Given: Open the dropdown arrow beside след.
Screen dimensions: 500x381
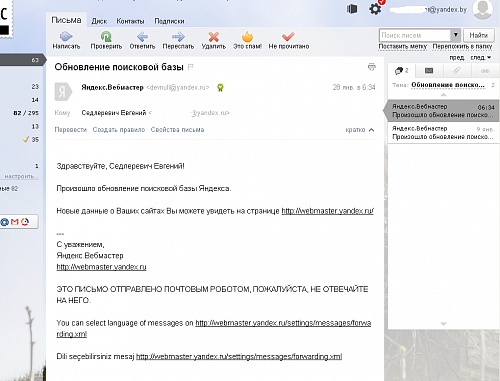Looking at the screenshot, I should (x=489, y=58).
